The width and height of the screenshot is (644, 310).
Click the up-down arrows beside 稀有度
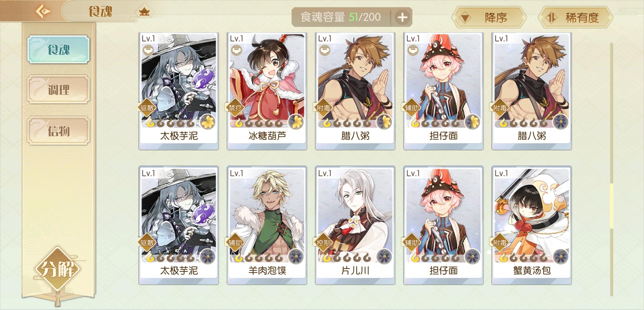[550, 18]
